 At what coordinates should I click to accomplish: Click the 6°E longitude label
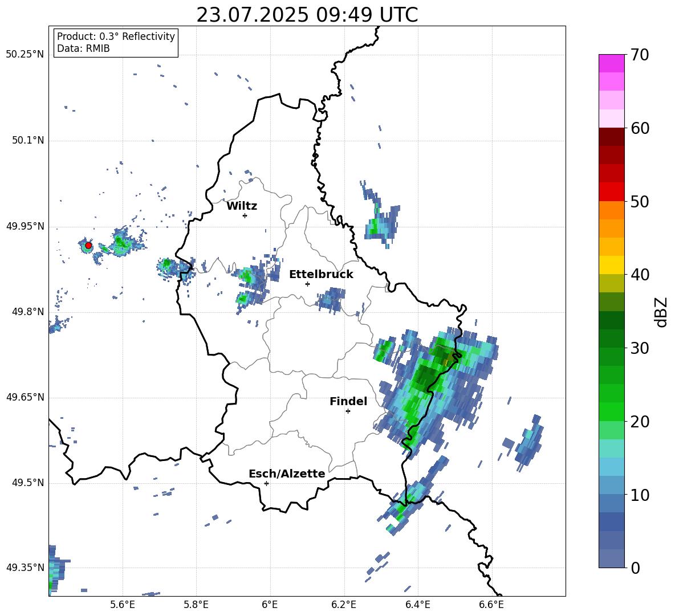pos(270,605)
